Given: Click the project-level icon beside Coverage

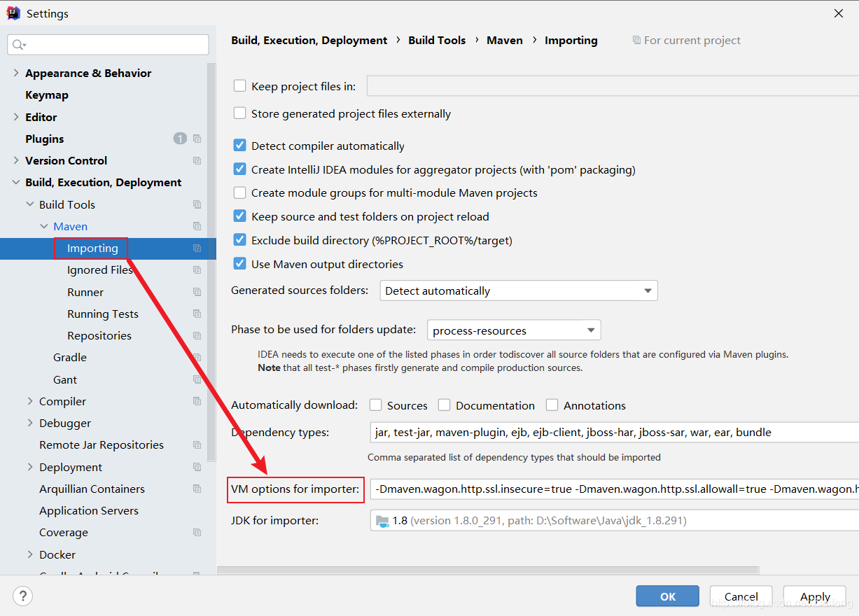Looking at the screenshot, I should (x=197, y=532).
